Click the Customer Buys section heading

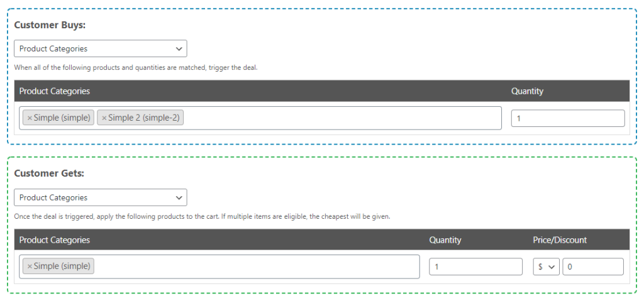pos(50,25)
